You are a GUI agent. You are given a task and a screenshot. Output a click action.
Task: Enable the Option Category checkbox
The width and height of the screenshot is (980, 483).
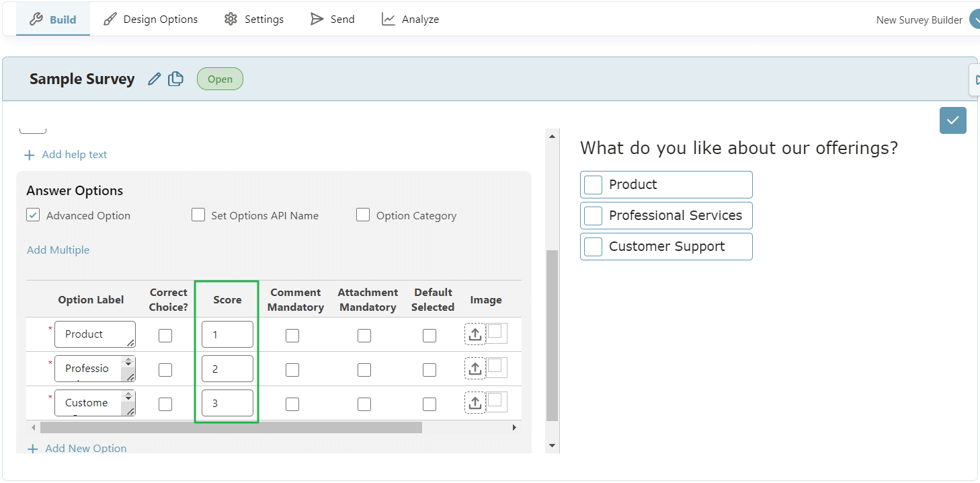[x=363, y=215]
